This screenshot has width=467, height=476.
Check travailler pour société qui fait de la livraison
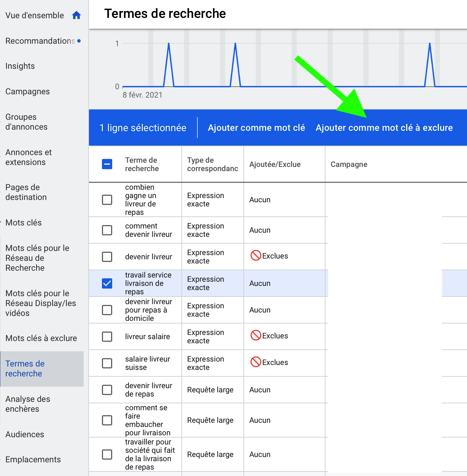coord(107,454)
